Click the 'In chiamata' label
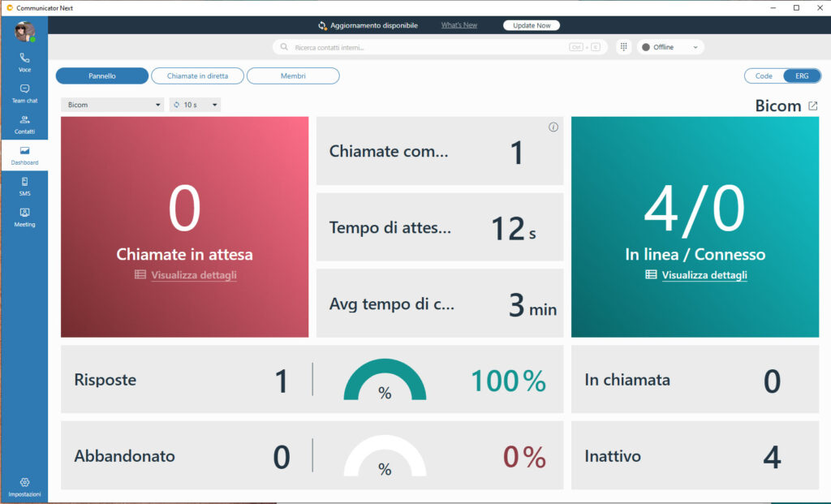831x504 pixels. pyautogui.click(x=627, y=380)
